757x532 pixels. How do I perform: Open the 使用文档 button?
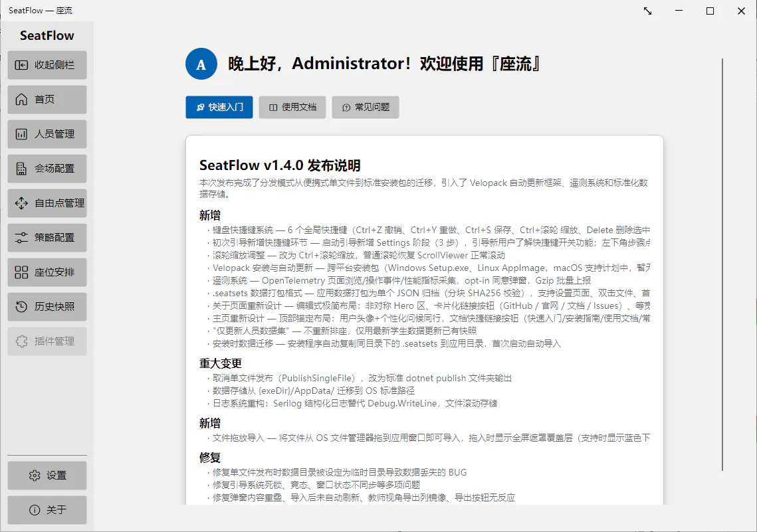pyautogui.click(x=292, y=107)
